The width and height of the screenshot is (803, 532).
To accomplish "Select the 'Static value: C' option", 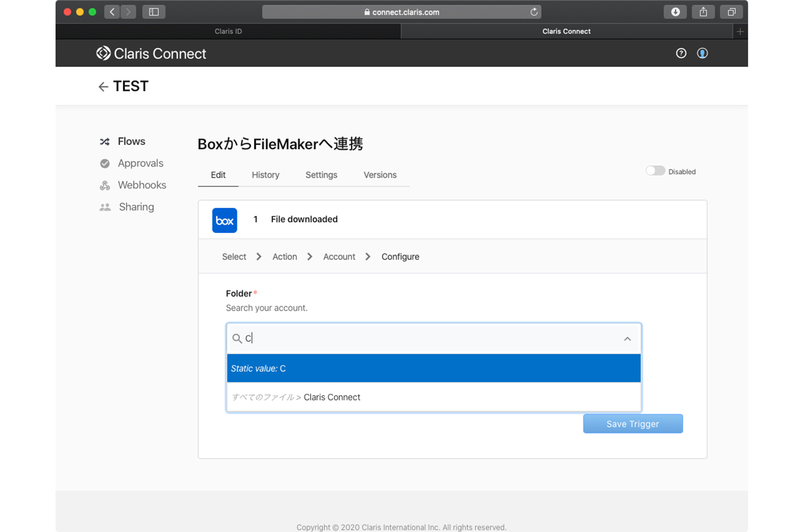I will tap(434, 368).
